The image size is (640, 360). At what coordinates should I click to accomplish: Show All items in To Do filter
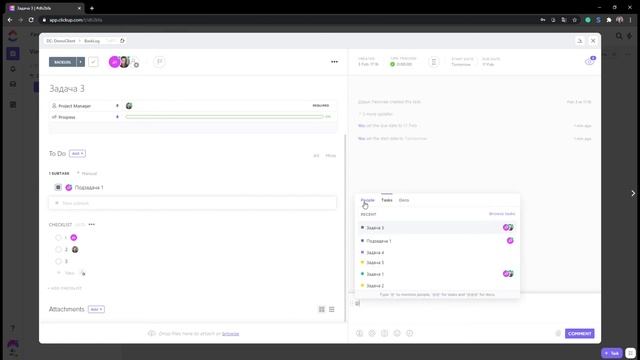[316, 156]
